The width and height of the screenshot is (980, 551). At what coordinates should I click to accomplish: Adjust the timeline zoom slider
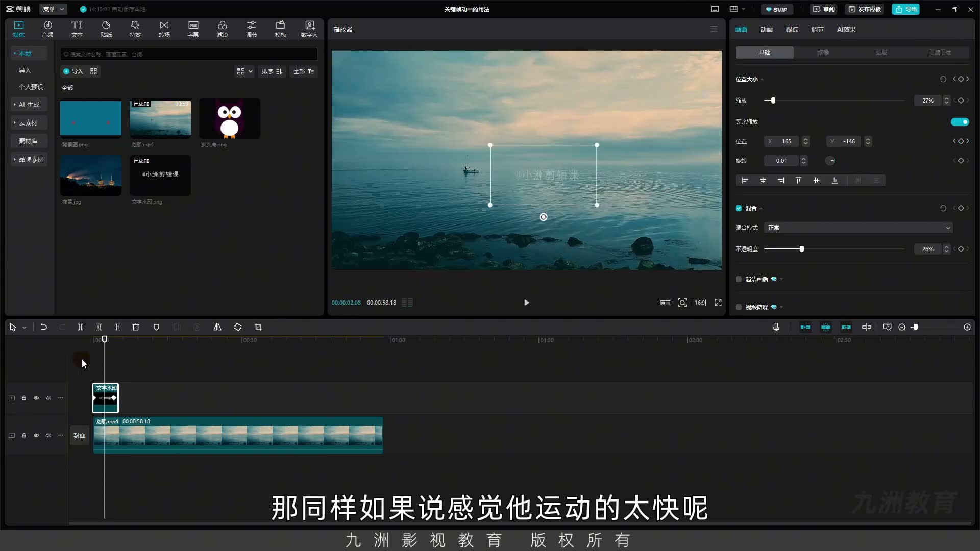click(915, 327)
